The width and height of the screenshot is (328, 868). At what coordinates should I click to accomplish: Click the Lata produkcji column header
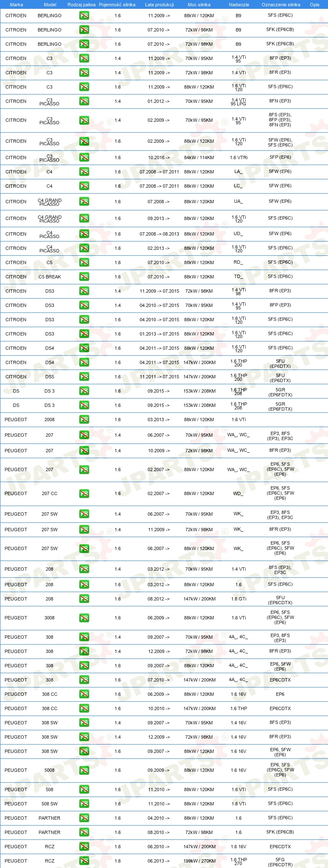[x=159, y=5]
